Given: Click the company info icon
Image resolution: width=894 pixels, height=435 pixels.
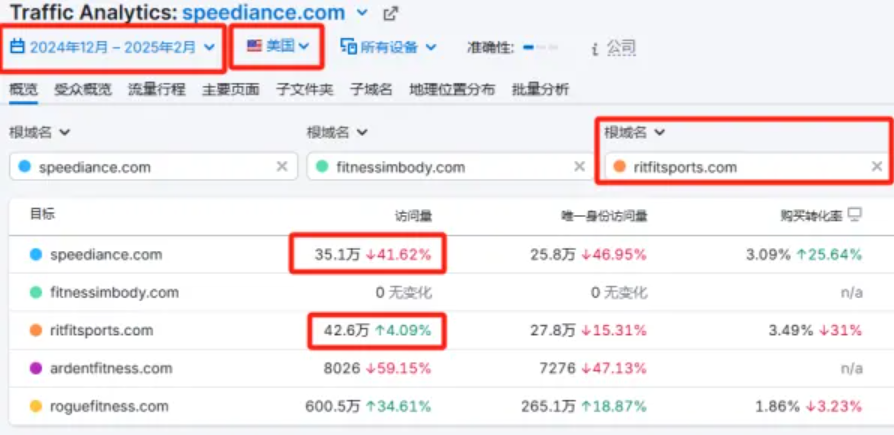Looking at the screenshot, I should point(595,48).
